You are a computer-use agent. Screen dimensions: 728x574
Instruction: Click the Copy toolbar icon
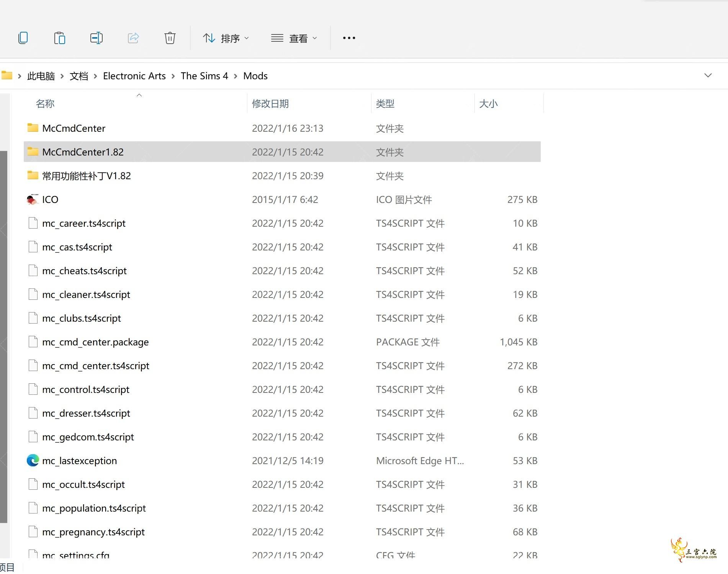(x=23, y=38)
